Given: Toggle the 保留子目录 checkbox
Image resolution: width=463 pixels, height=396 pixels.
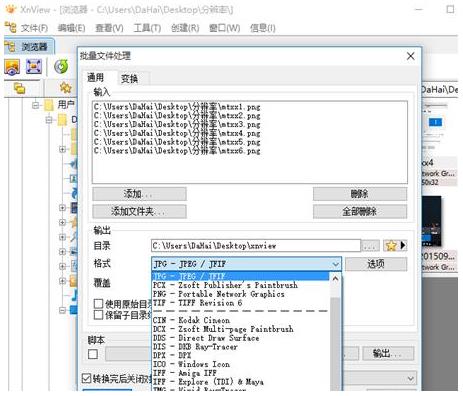Looking at the screenshot, I should coord(98,315).
